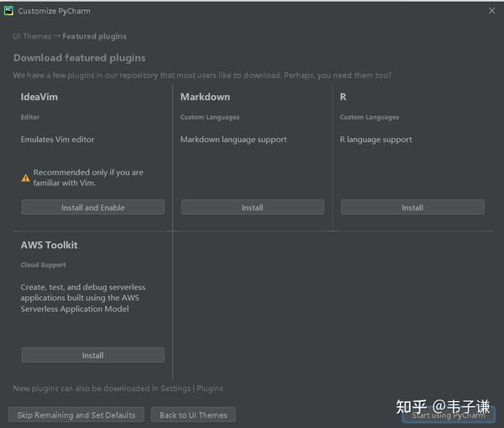Click the Markdown plugin title

click(x=205, y=98)
